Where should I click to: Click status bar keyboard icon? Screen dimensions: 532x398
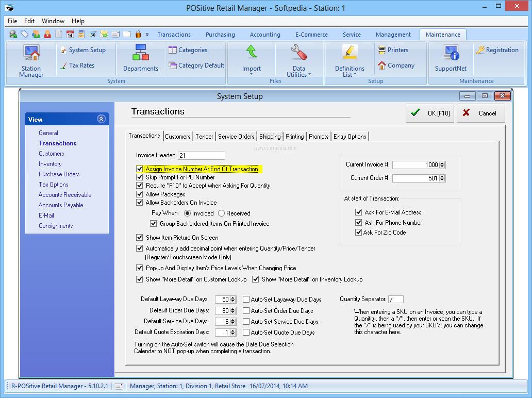pos(119,386)
